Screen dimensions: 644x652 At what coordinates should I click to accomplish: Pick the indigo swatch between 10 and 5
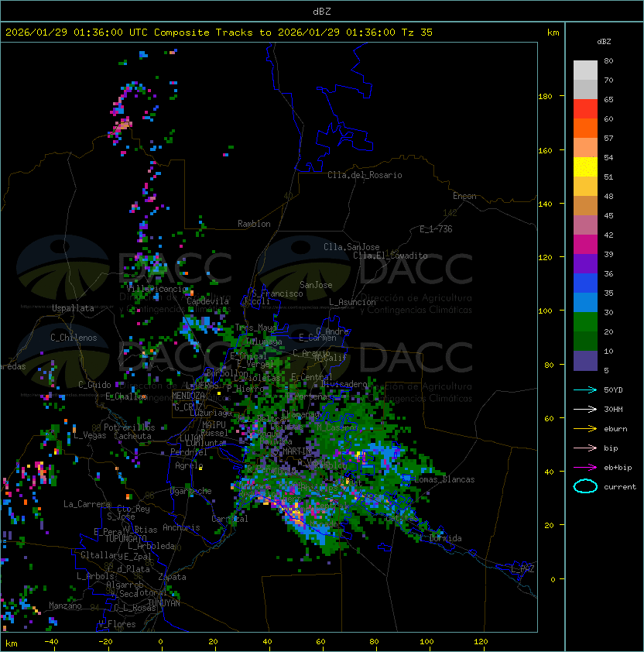pos(585,361)
